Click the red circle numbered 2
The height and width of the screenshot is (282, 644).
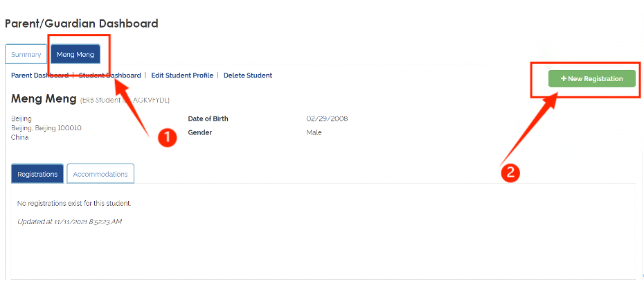(510, 172)
